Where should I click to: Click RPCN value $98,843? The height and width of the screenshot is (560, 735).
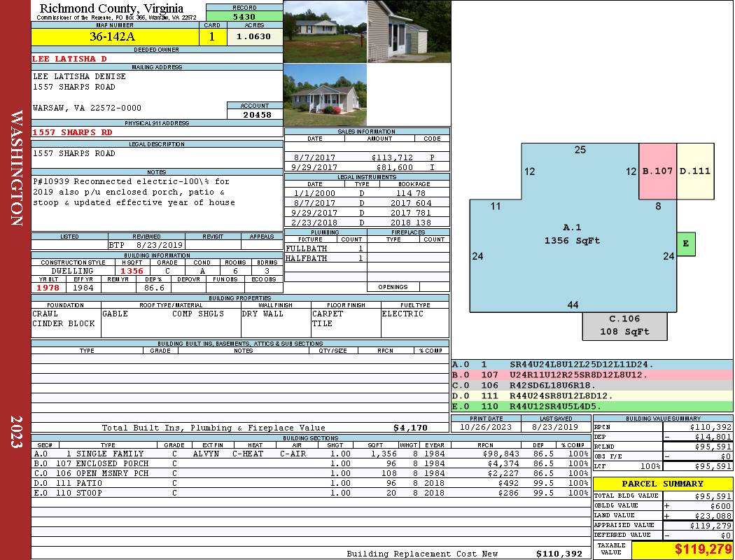500,454
